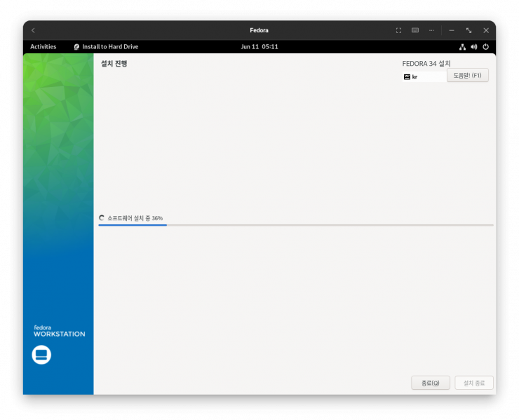Toggle fullscreen view of the Fedora VM
This screenshot has width=519, height=420.
click(398, 30)
